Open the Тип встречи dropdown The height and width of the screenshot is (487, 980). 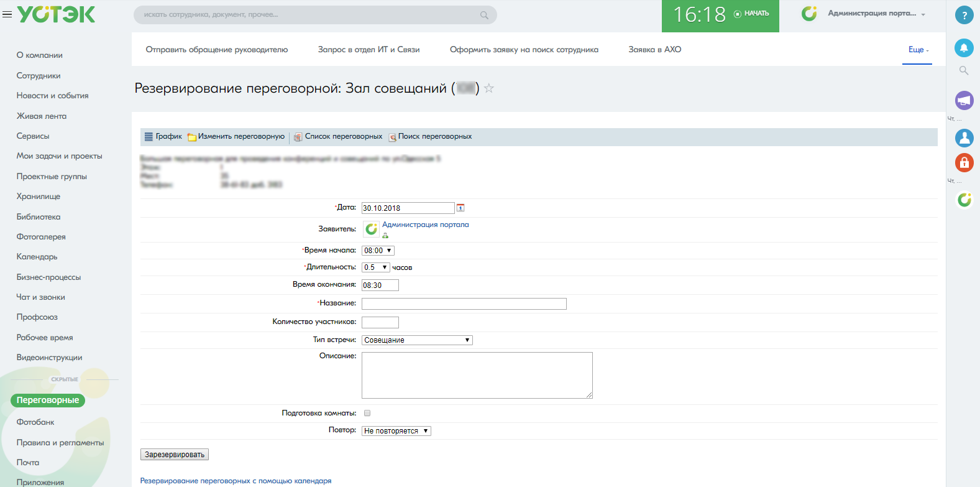coord(417,340)
